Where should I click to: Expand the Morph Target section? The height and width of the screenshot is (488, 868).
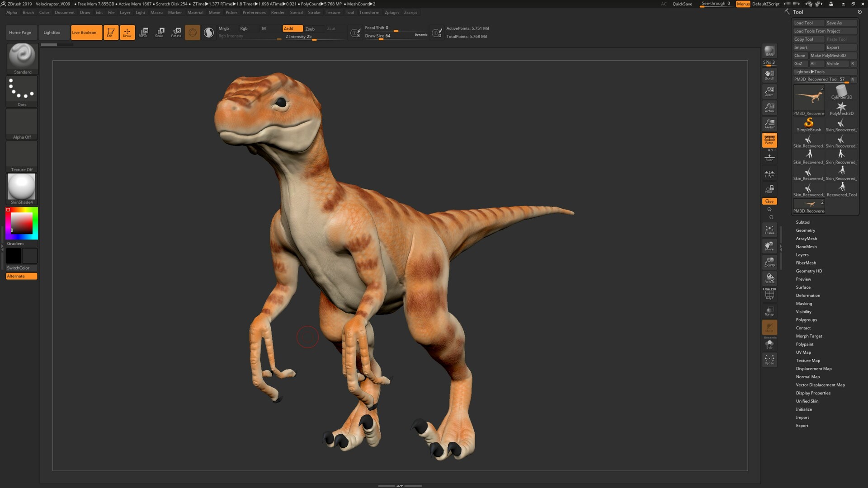pos(809,336)
